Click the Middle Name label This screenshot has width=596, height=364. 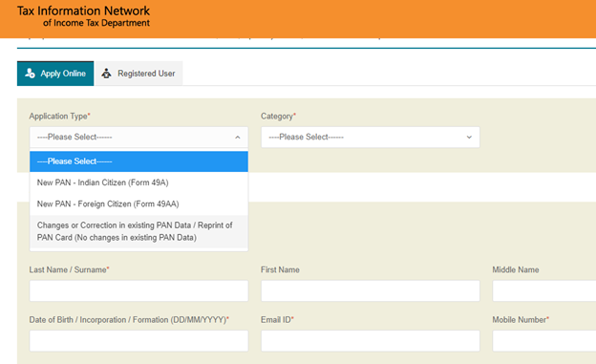[x=516, y=269]
